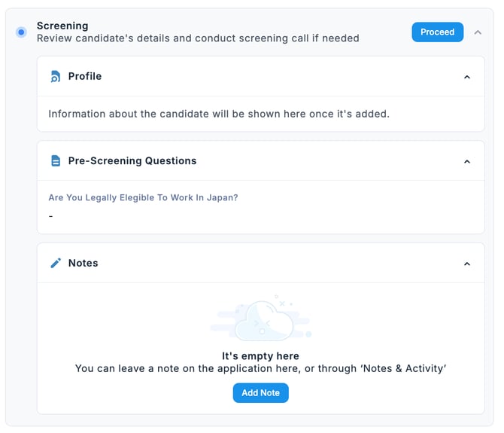The width and height of the screenshot is (504, 433).
Task: Click the screening call description subtitle
Action: click(198, 38)
